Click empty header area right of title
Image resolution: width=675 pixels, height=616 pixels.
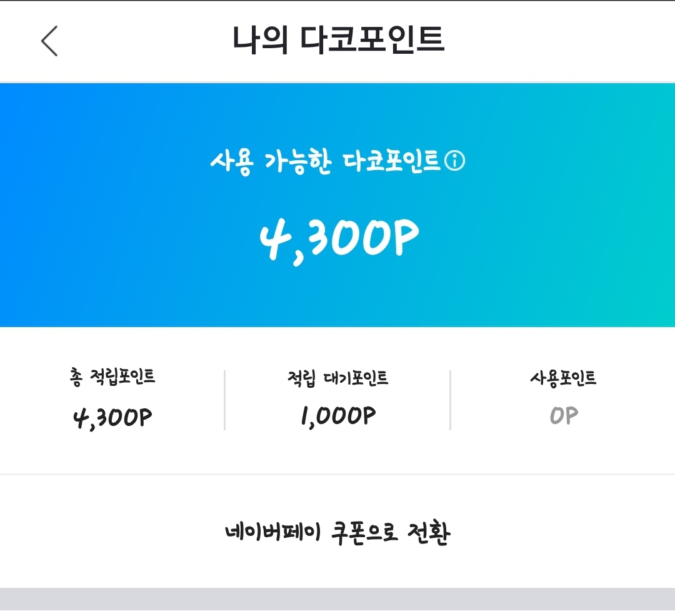[x=562, y=41]
